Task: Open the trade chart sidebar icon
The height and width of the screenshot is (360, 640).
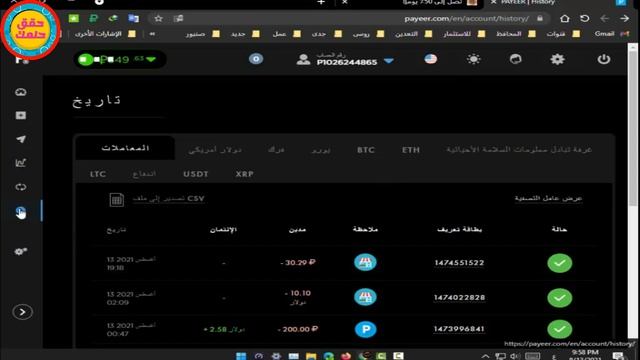Action: [x=21, y=163]
